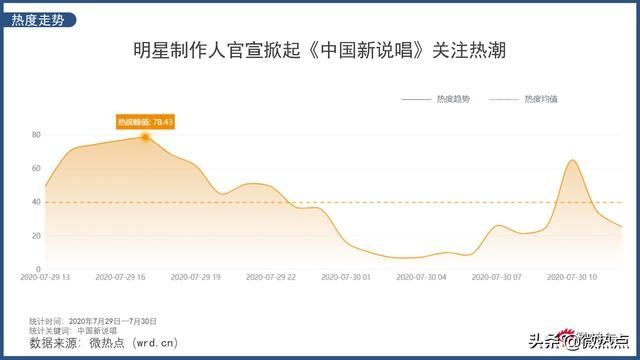Viewport: 640px width, 360px height.
Task: Toggle the 热度趋势 legend entry
Action: pos(436,99)
